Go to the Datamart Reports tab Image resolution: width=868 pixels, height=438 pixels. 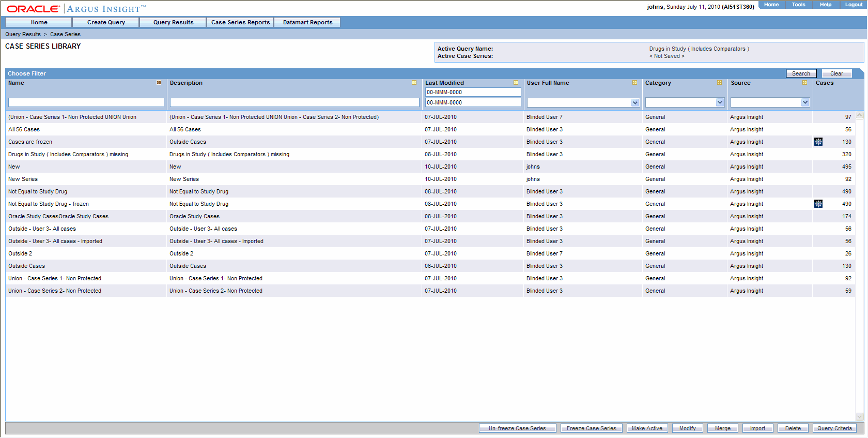click(x=307, y=22)
